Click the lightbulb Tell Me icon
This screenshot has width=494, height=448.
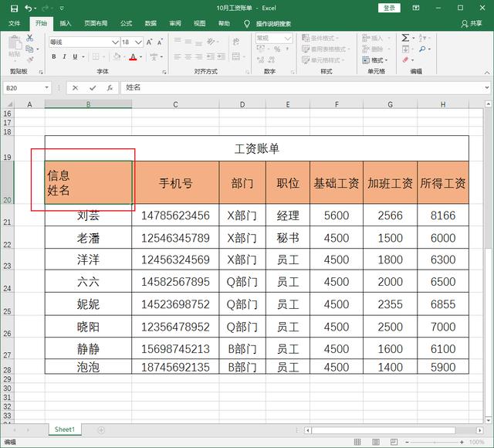247,24
